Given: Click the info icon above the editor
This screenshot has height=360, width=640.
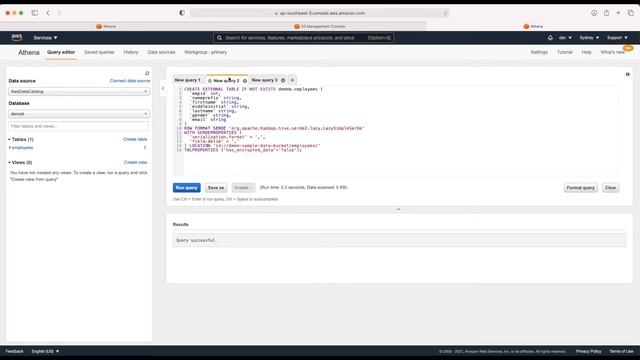Looking at the screenshot, I should (627, 74).
